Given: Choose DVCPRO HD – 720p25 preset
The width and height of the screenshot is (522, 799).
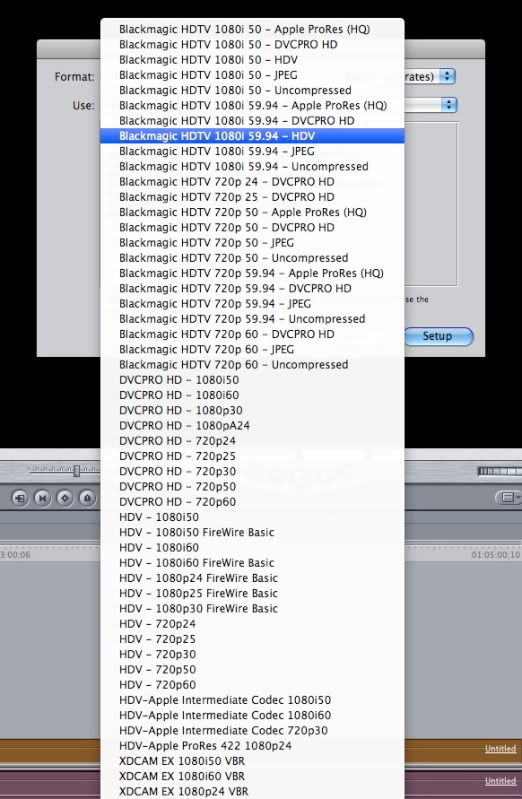Looking at the screenshot, I should coord(252,457).
